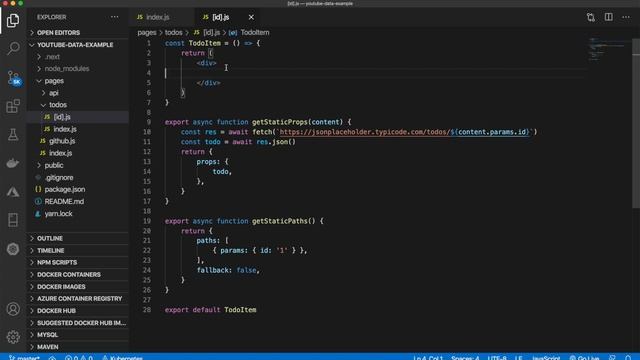
Task: Open the Docker whale icon
Action: pyautogui.click(x=13, y=163)
